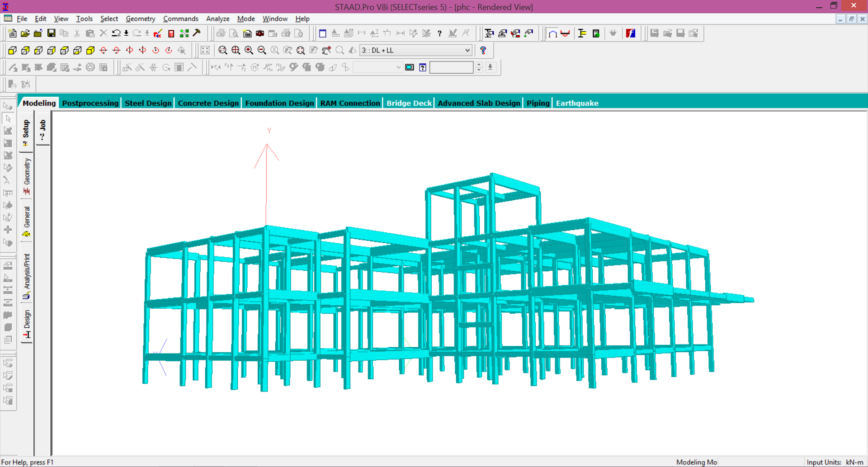Click the blue window frame icon
The width and height of the screenshot is (868, 467).
(322, 33)
